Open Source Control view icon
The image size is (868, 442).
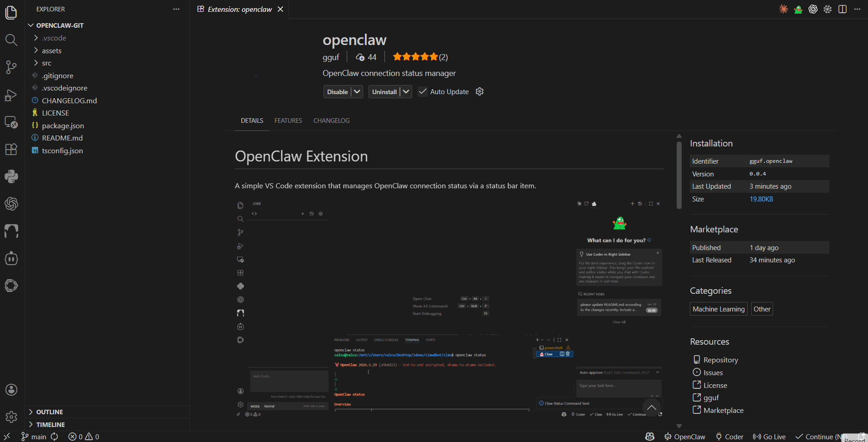point(11,67)
